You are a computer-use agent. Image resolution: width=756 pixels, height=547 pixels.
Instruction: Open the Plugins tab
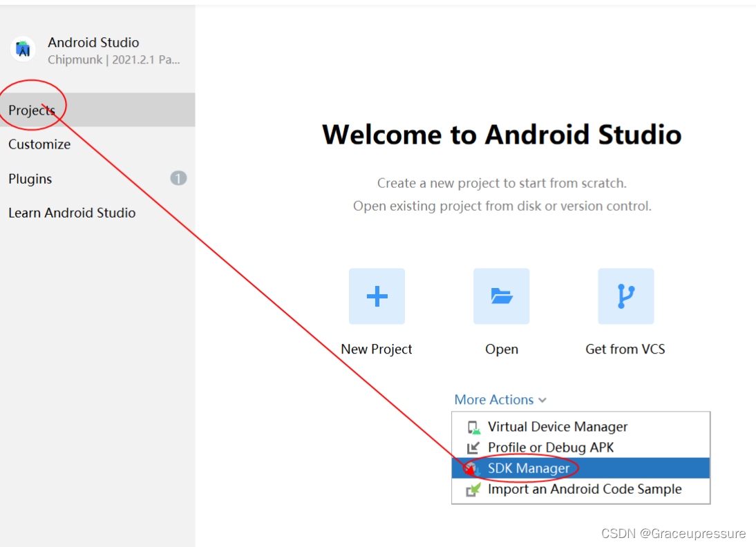pyautogui.click(x=97, y=178)
